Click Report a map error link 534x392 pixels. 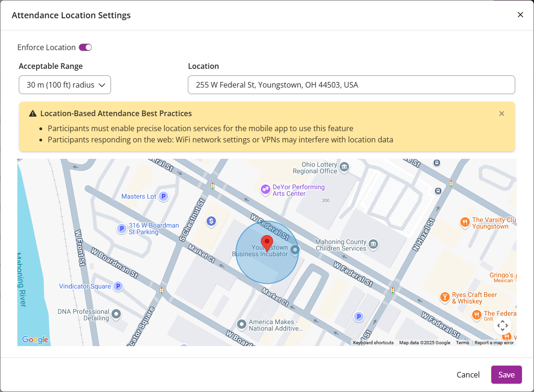pos(494,343)
